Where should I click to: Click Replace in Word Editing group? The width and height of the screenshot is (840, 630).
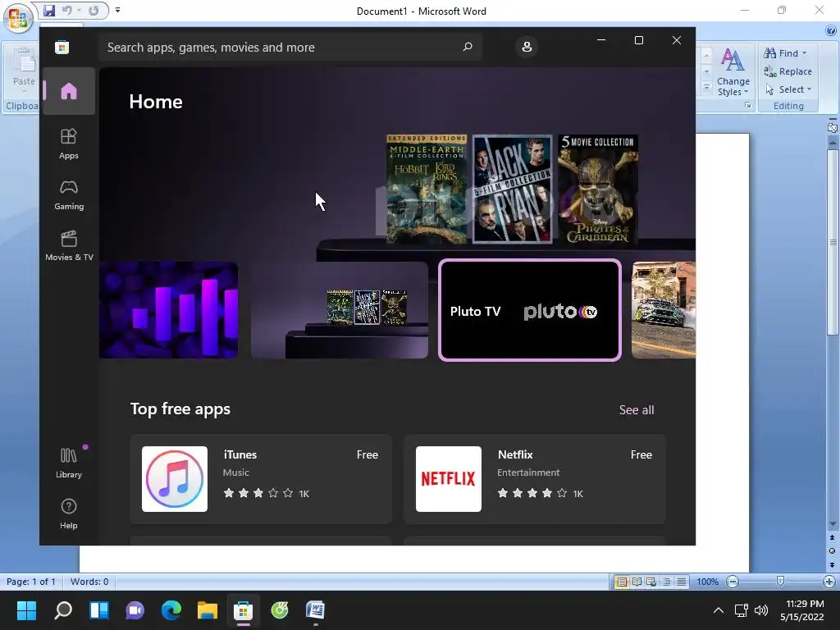click(x=788, y=71)
